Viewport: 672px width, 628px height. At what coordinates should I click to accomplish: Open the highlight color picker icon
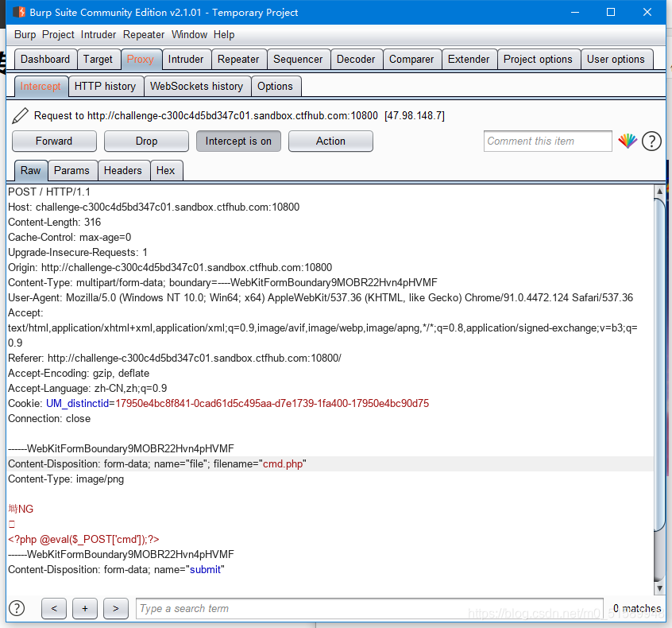tap(628, 141)
